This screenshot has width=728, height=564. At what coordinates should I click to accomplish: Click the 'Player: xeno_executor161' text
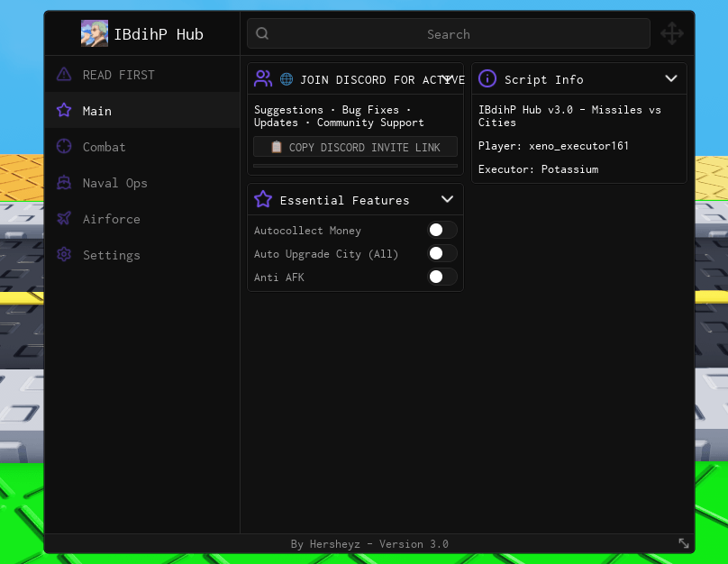[553, 146]
